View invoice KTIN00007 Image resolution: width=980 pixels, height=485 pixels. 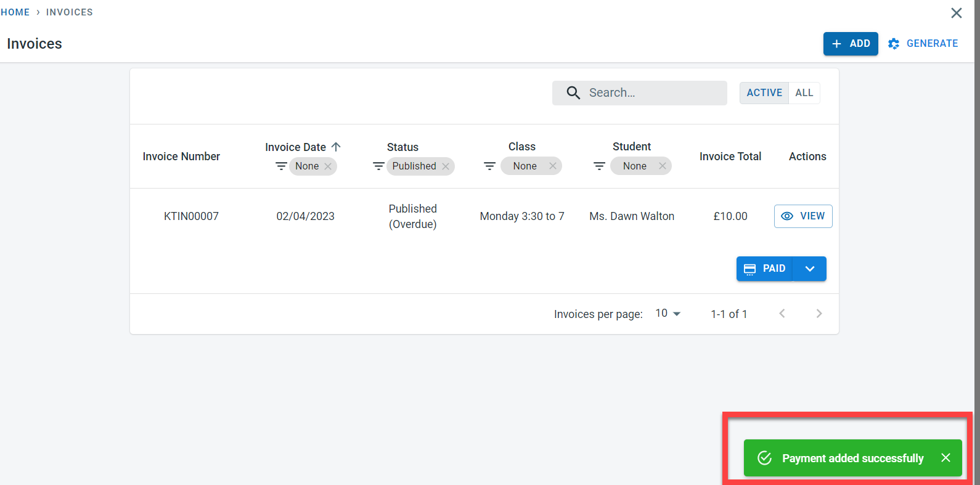(x=803, y=216)
